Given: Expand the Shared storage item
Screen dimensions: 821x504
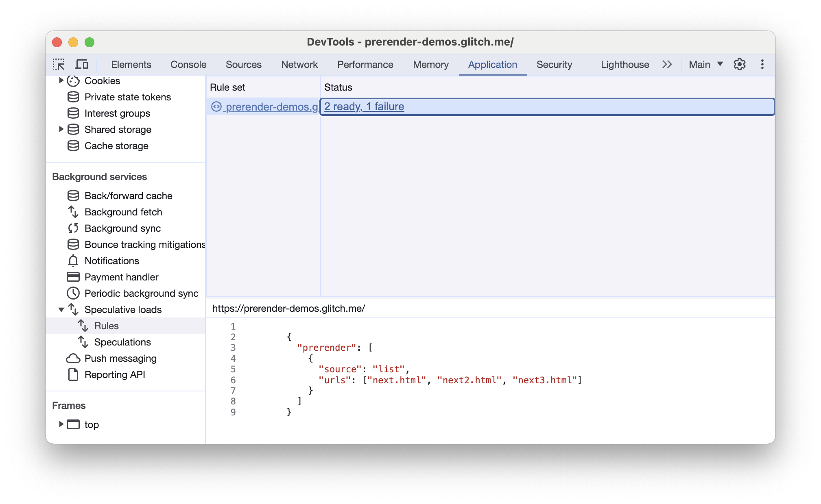Looking at the screenshot, I should click(x=59, y=130).
